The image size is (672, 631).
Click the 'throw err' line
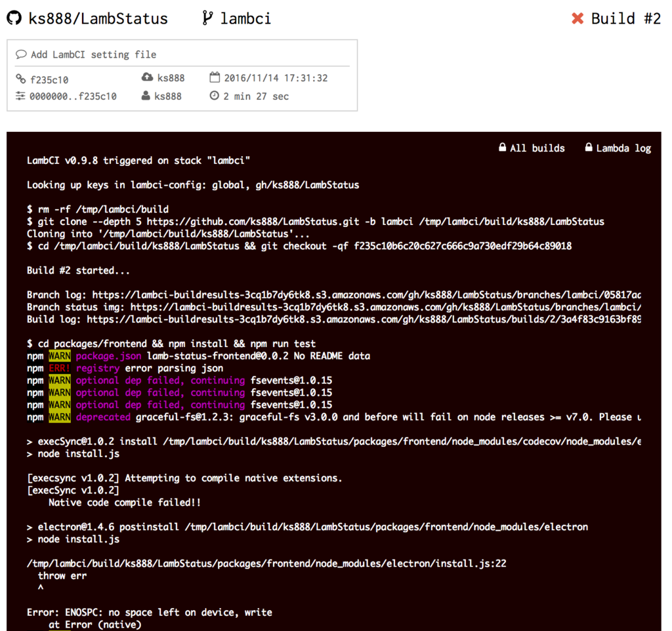[62, 576]
